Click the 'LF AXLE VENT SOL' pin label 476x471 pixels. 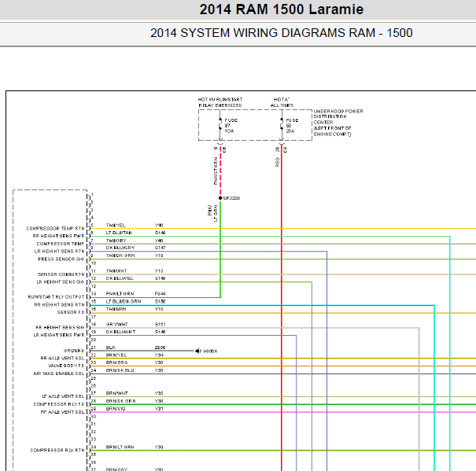[x=63, y=396]
